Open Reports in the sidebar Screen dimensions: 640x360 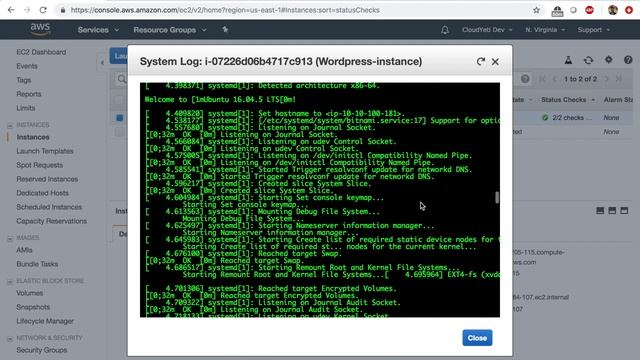click(29, 94)
